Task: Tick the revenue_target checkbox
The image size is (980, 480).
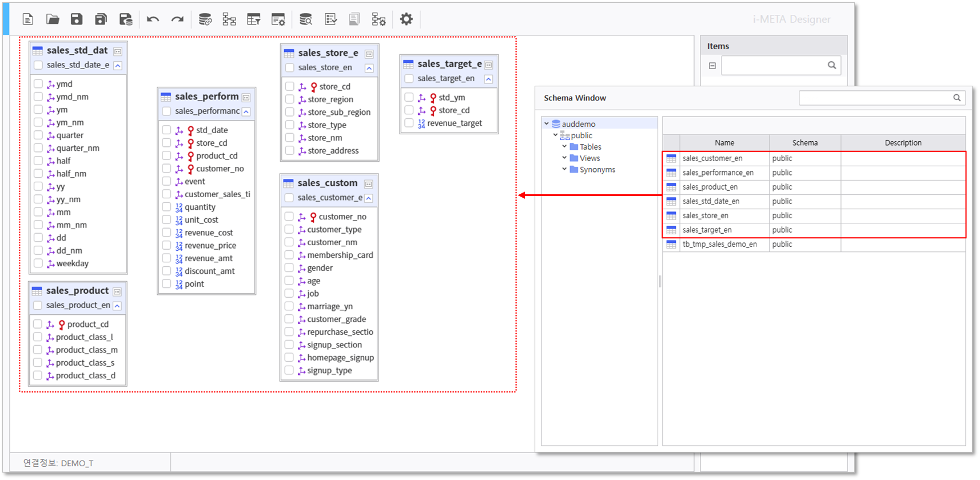Action: [409, 123]
